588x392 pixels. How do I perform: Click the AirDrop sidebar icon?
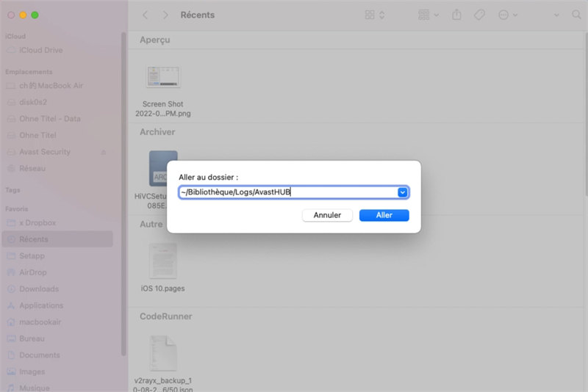point(11,272)
